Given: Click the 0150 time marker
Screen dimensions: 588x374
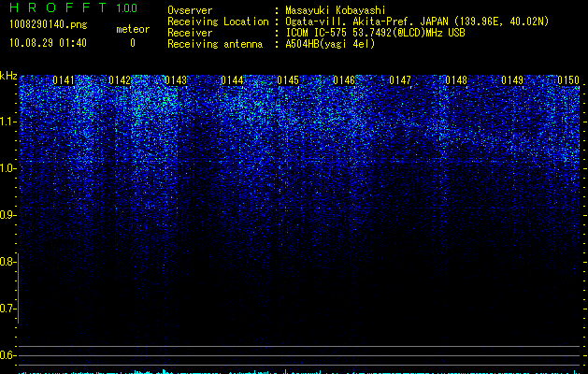Looking at the screenshot, I should (568, 80).
